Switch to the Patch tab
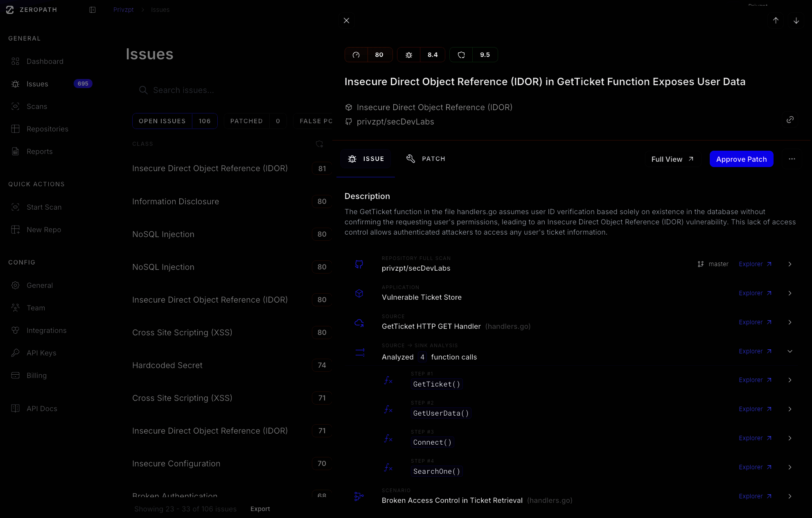Viewport: 812px width, 518px height. [426, 159]
